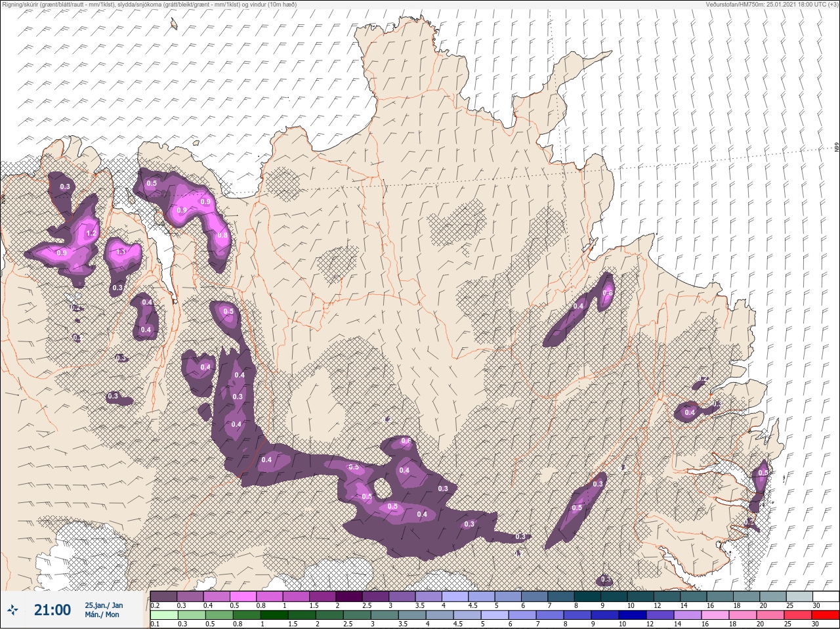Click the 0.8 precipitation value on the map

222,235
